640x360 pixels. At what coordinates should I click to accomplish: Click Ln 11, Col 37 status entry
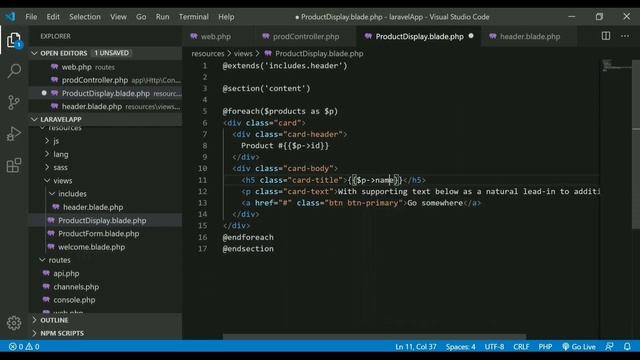(x=416, y=347)
